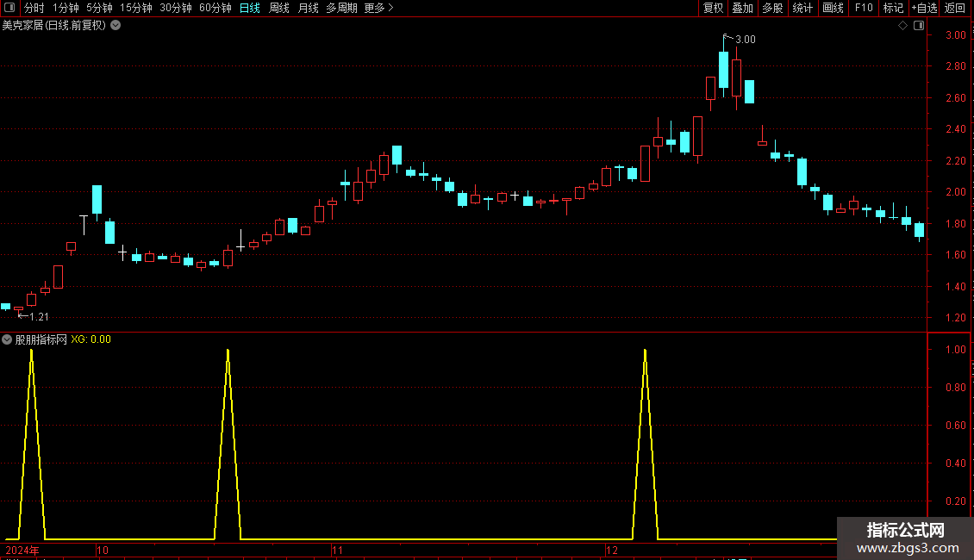Switch to 月线 monthly tab
The width and height of the screenshot is (974, 560).
(308, 8)
